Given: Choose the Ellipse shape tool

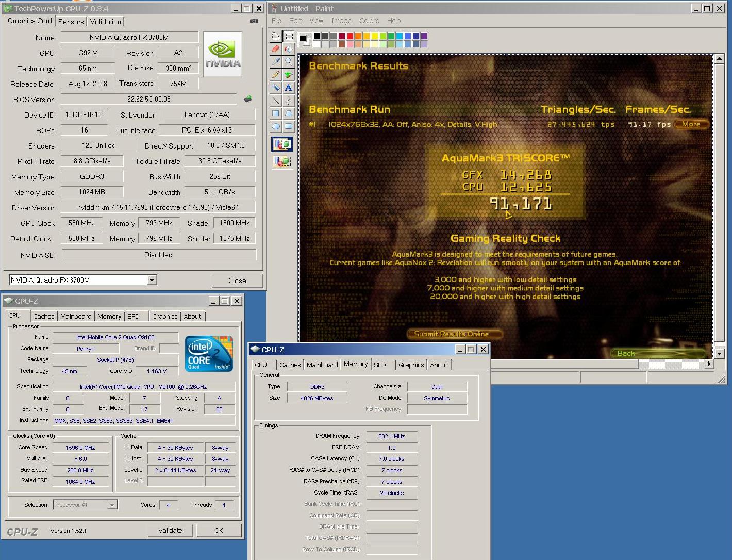Looking at the screenshot, I should pyautogui.click(x=276, y=126).
